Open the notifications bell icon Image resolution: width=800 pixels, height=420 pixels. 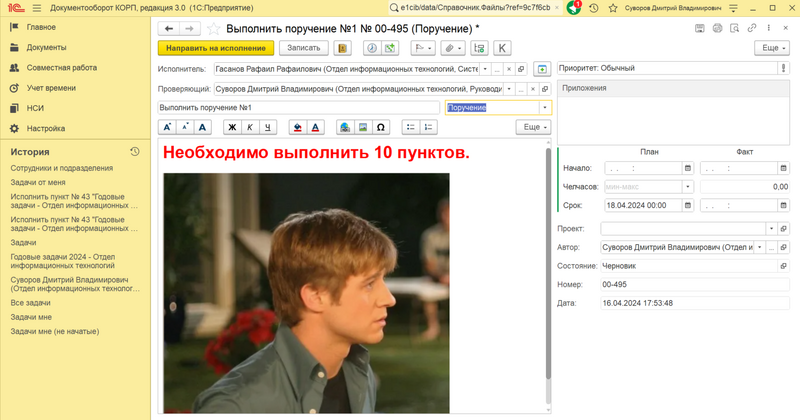[573, 8]
